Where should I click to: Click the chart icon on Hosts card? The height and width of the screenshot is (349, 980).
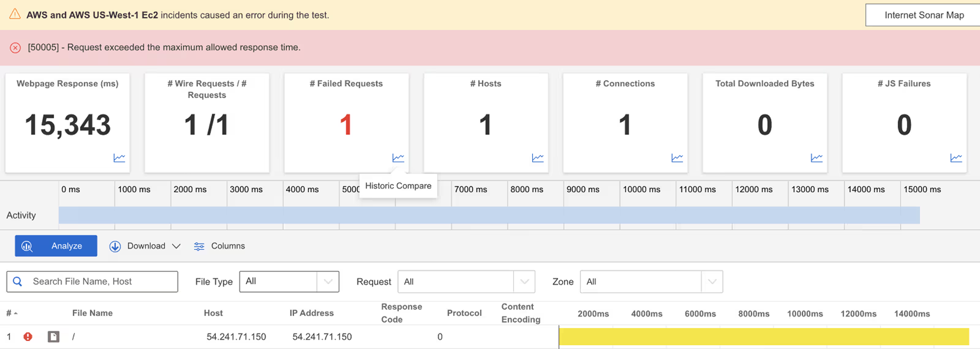[538, 158]
